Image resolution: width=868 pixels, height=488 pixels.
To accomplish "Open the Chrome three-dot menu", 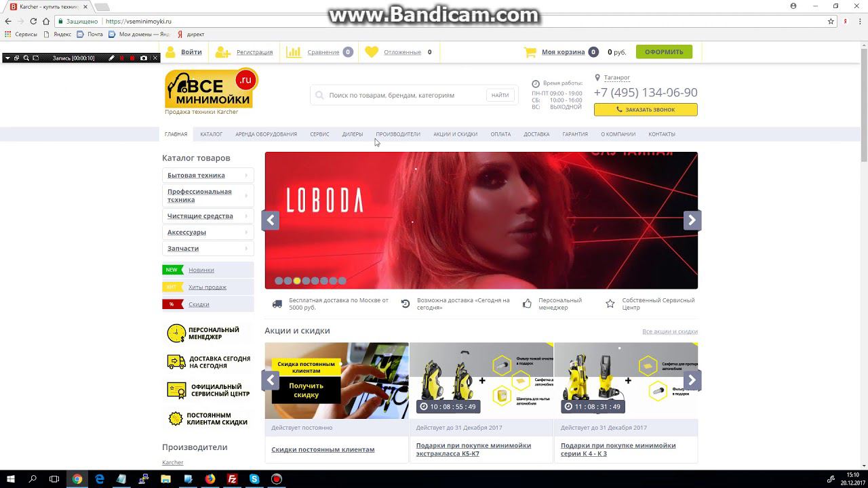I will point(859,21).
